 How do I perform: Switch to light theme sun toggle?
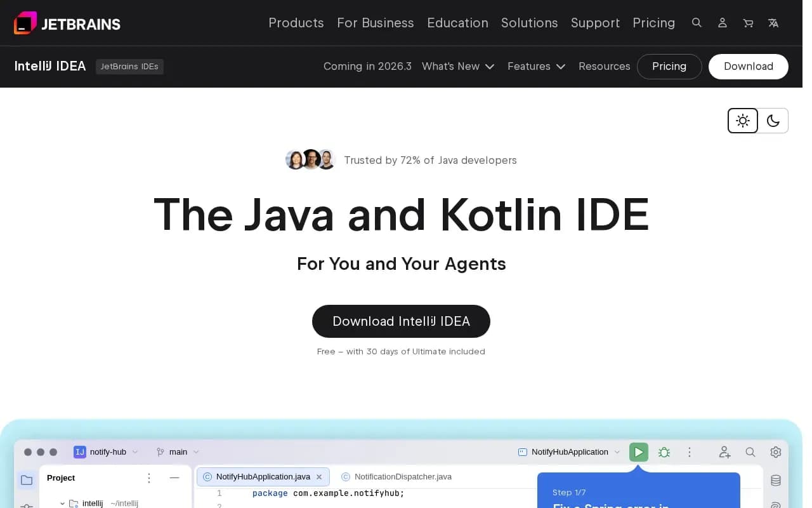click(x=743, y=121)
